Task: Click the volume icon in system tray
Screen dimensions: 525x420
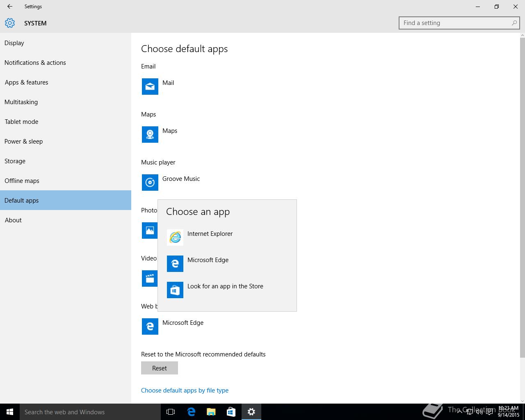Action: [x=479, y=412]
